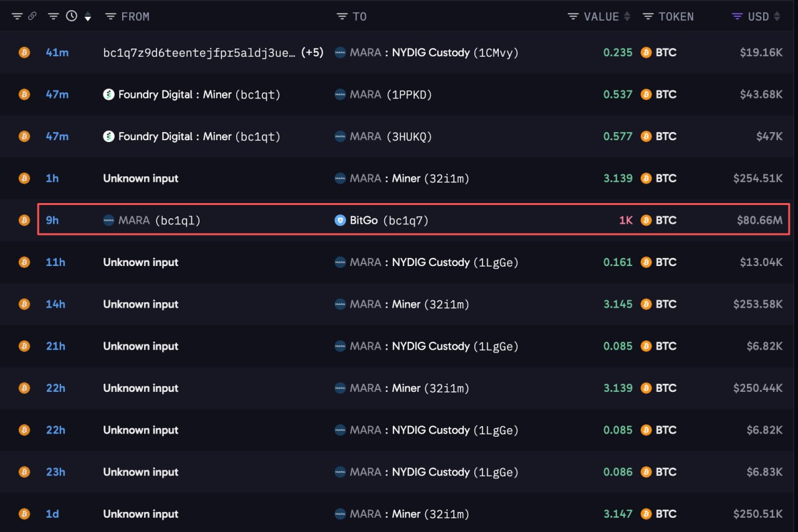Open MARA (3HUKQ) recipient
Screen dimensions: 798x532
click(391, 136)
